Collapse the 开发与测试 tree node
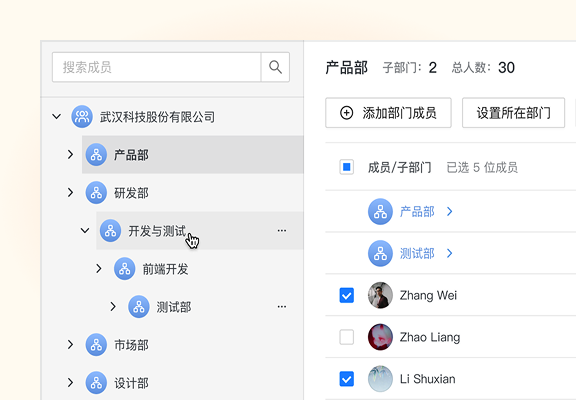This screenshot has width=576, height=400. pyautogui.click(x=85, y=231)
